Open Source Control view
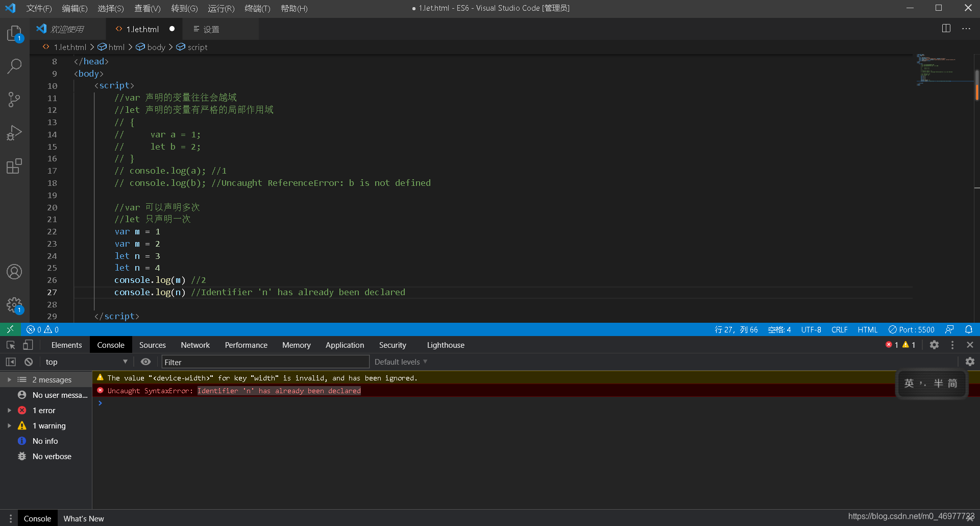980x526 pixels. [14, 100]
